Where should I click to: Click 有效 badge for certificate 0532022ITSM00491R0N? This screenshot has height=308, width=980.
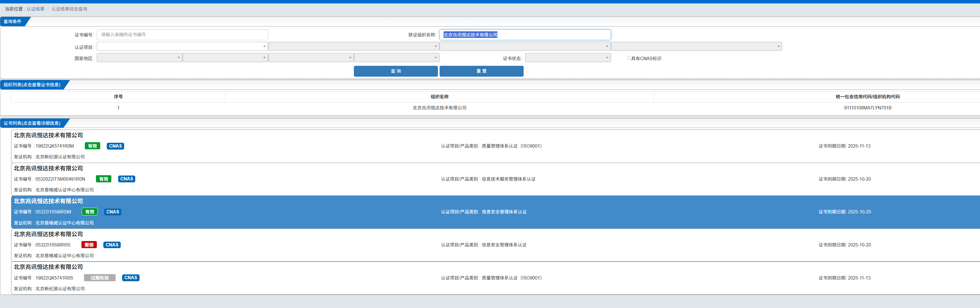coord(103,179)
